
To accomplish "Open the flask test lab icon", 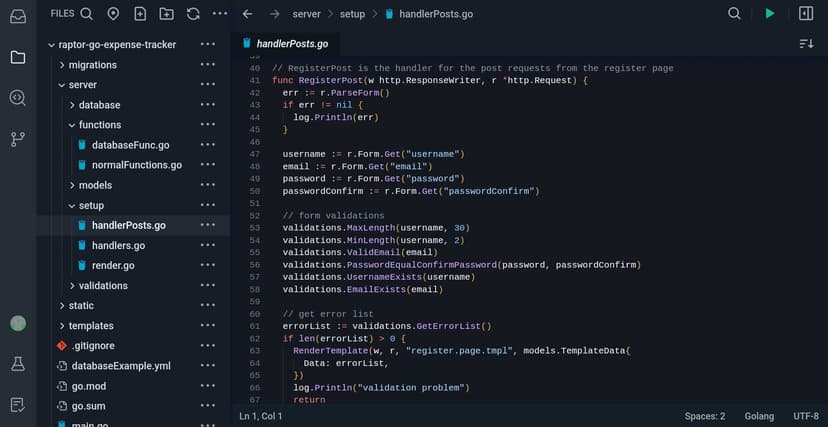I will click(x=17, y=364).
